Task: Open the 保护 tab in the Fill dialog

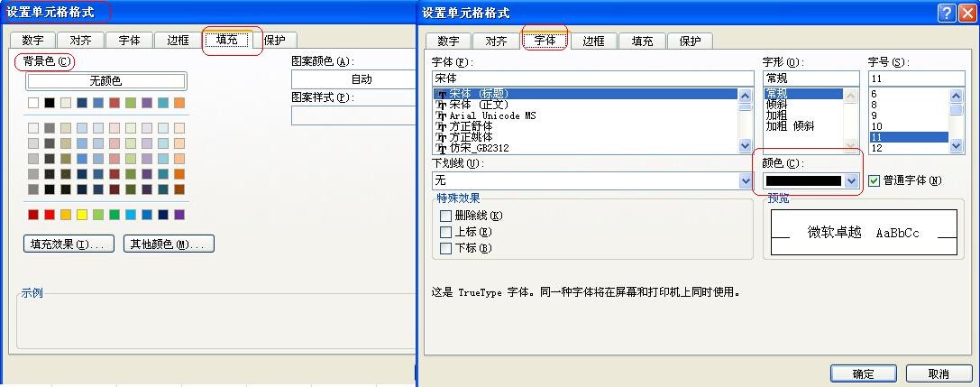Action: tap(274, 40)
